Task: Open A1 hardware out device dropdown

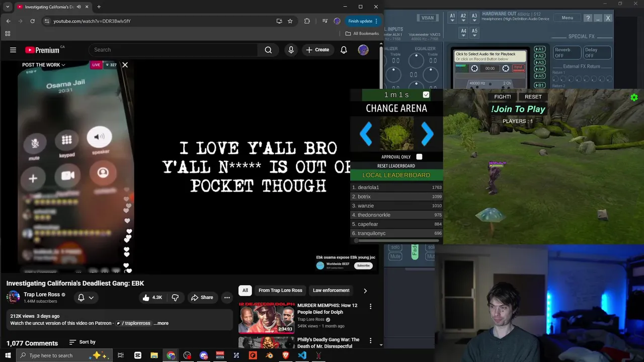Action: click(x=452, y=18)
